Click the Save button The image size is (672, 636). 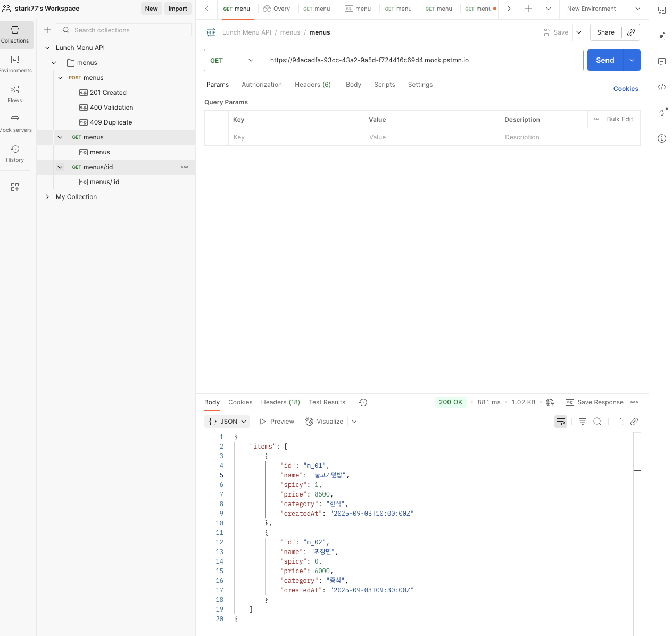tap(555, 32)
